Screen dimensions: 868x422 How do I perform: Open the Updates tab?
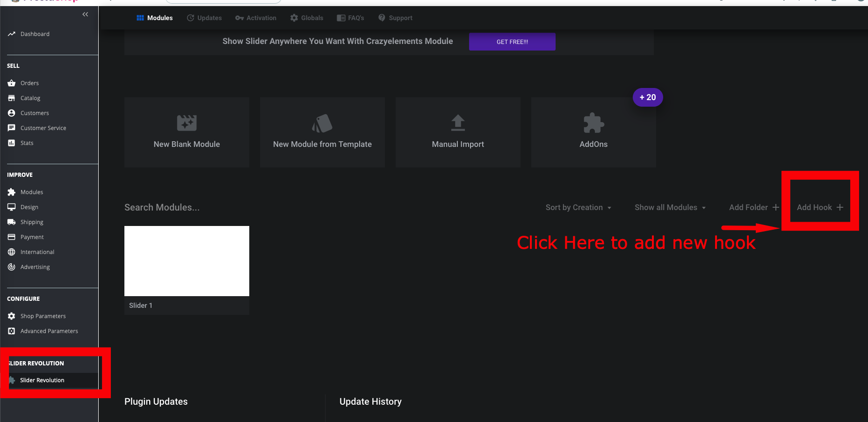click(x=204, y=18)
